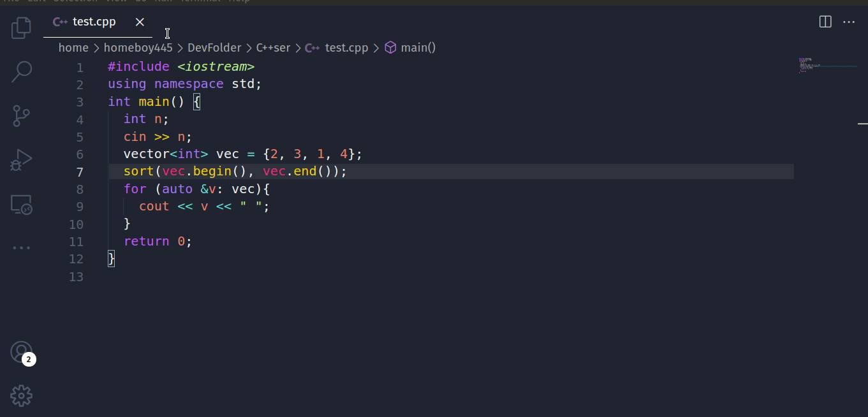Open the Run and Debug view

pyautogui.click(x=21, y=160)
